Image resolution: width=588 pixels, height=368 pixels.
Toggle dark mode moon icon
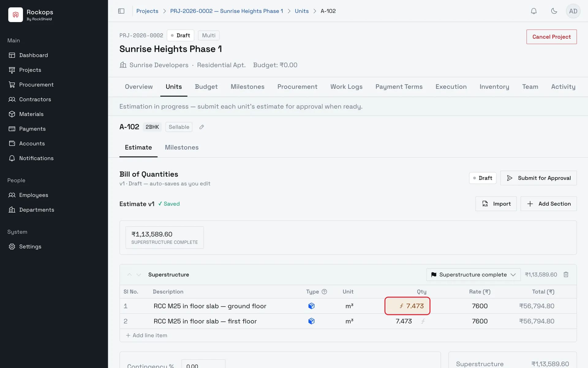(554, 11)
